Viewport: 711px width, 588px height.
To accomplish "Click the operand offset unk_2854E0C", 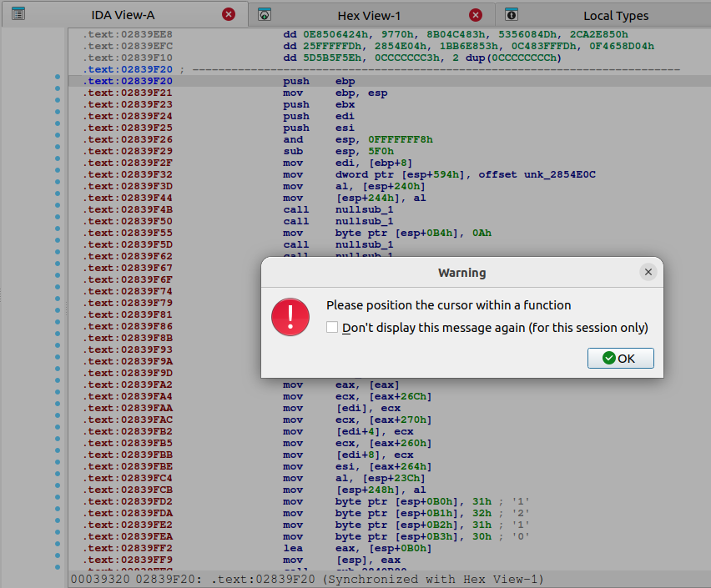I will [537, 174].
